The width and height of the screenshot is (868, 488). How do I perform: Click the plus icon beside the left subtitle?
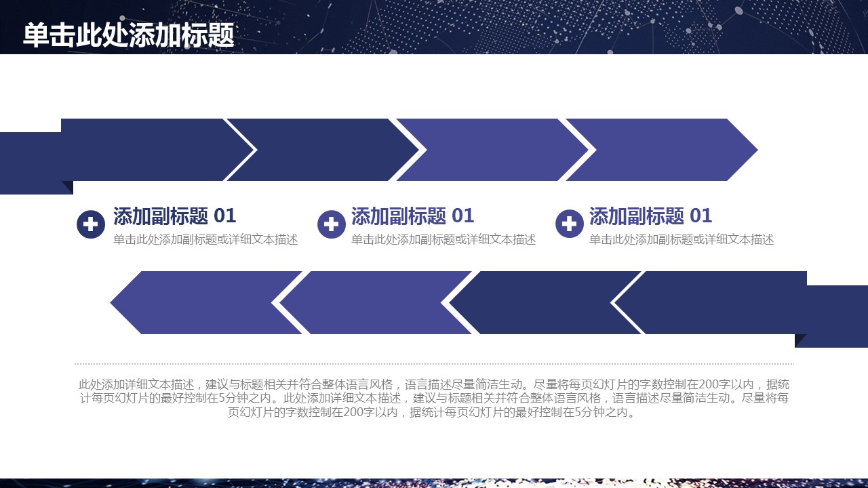90,224
